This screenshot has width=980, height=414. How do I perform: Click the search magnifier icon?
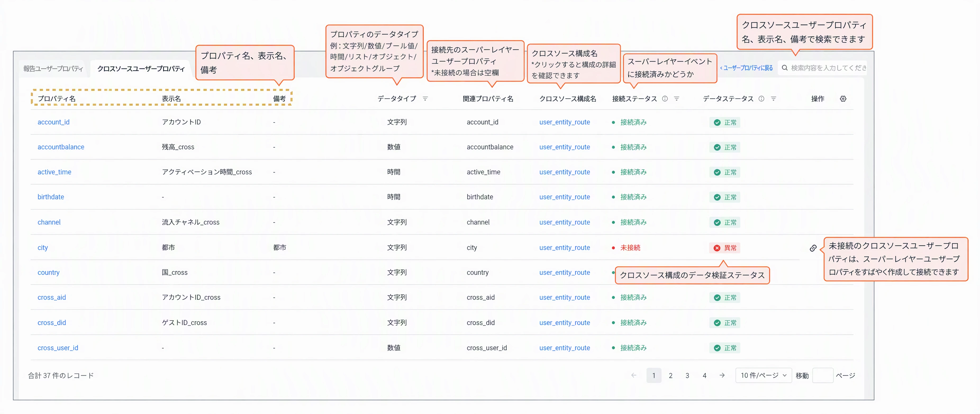[784, 68]
